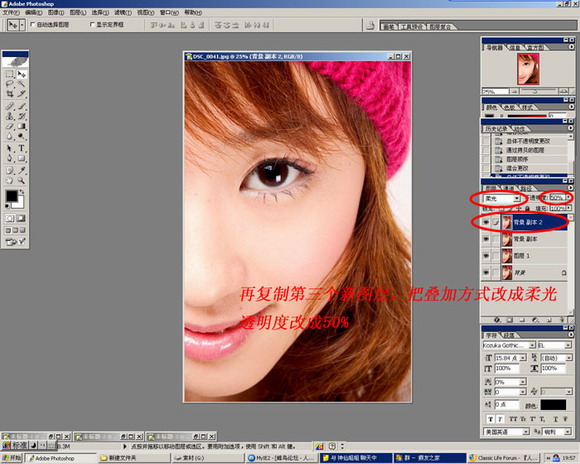Toggle visibility of 图层 1 layer
The image size is (580, 464).
486,256
